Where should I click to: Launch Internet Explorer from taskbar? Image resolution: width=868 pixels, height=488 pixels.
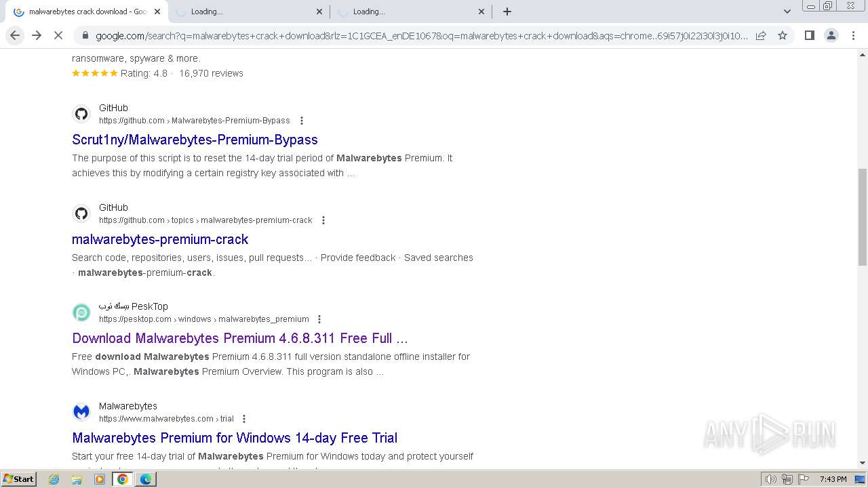54,479
